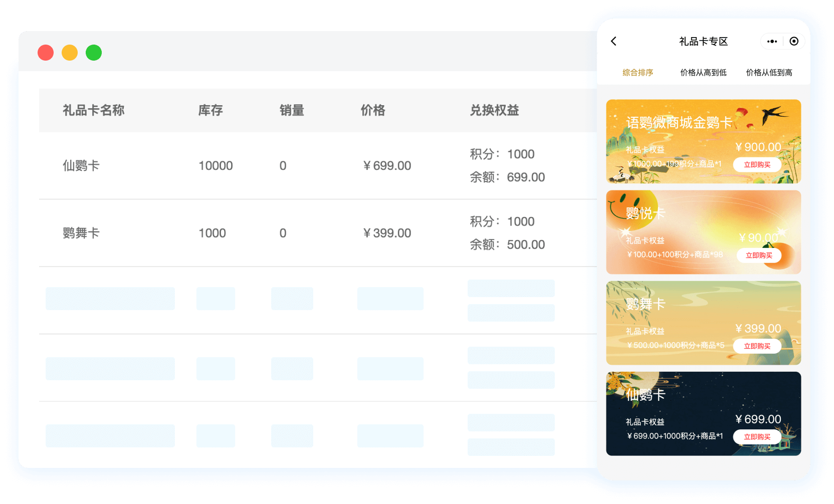Click the green maximize window button
Image resolution: width=834 pixels, height=504 pixels.
(94, 53)
